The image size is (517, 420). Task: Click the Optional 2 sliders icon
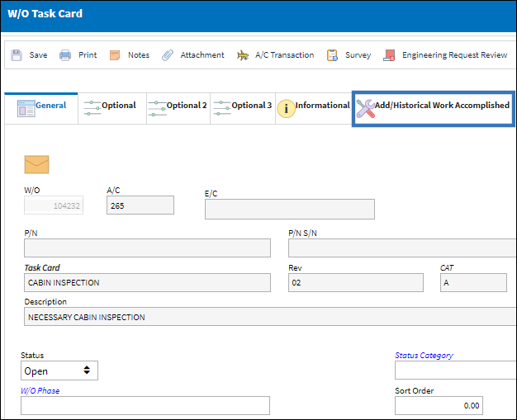coord(157,108)
